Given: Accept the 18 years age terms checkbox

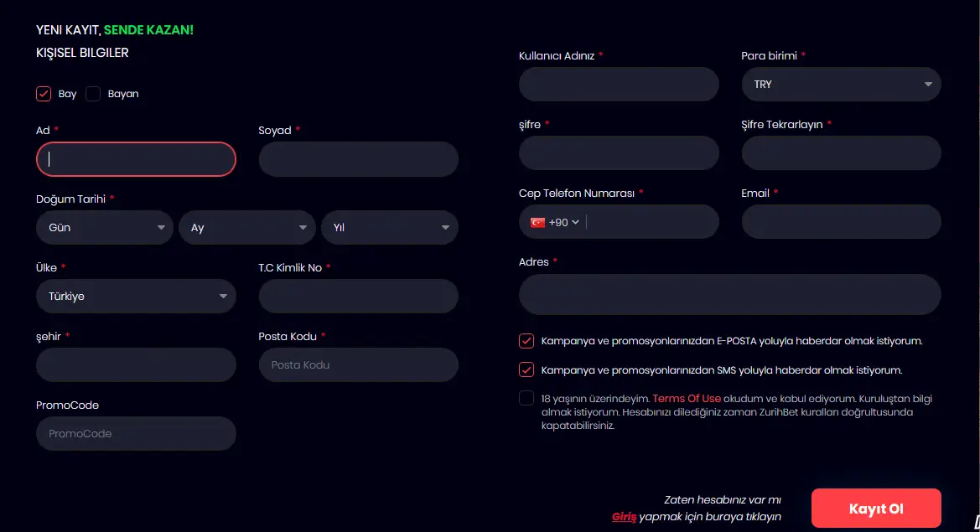Looking at the screenshot, I should coord(526,398).
